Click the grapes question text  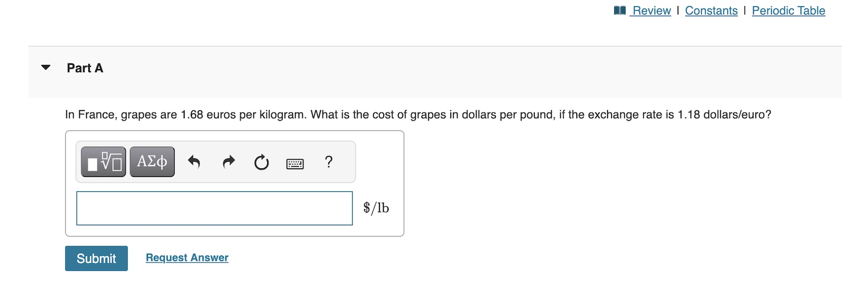tap(418, 115)
